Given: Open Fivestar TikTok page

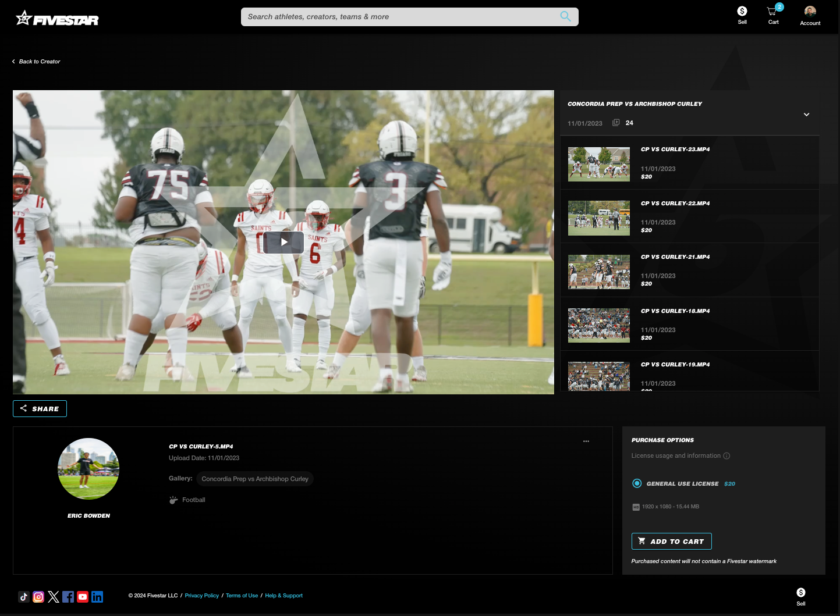Looking at the screenshot, I should (24, 597).
